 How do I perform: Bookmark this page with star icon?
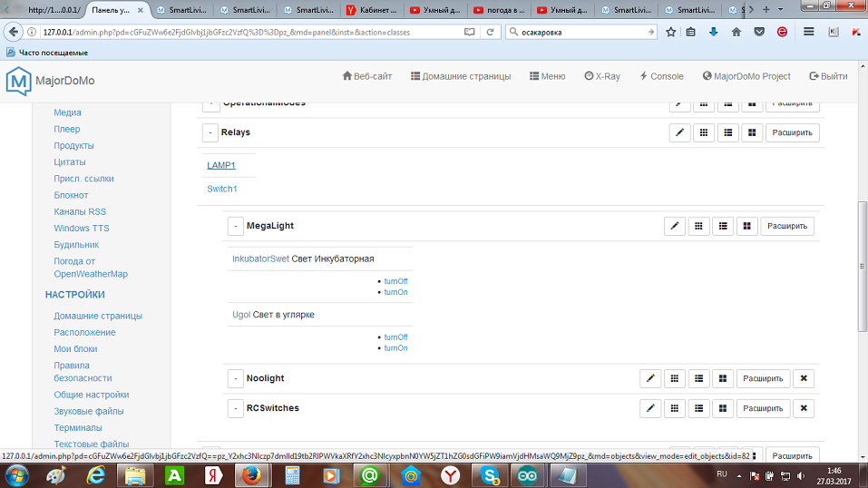(x=671, y=32)
